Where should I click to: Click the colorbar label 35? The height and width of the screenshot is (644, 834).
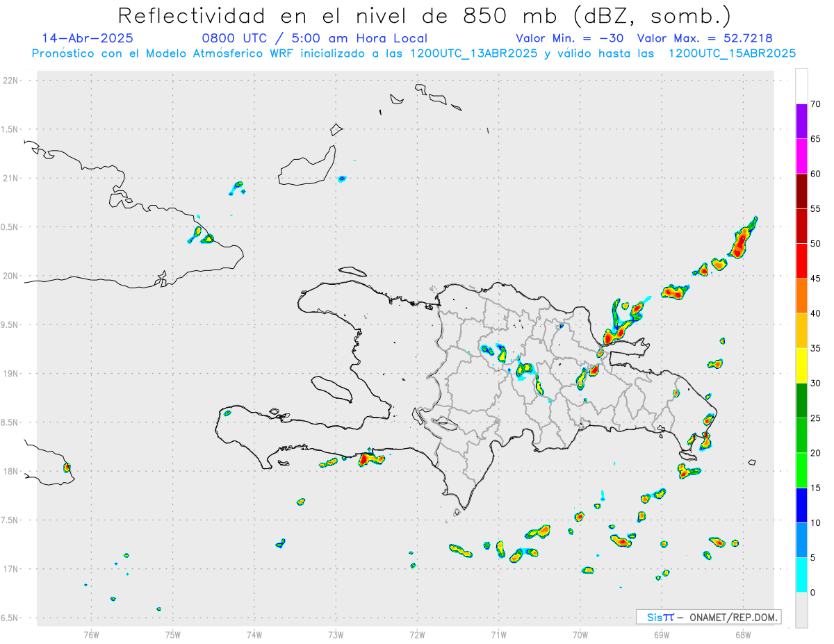pyautogui.click(x=815, y=348)
